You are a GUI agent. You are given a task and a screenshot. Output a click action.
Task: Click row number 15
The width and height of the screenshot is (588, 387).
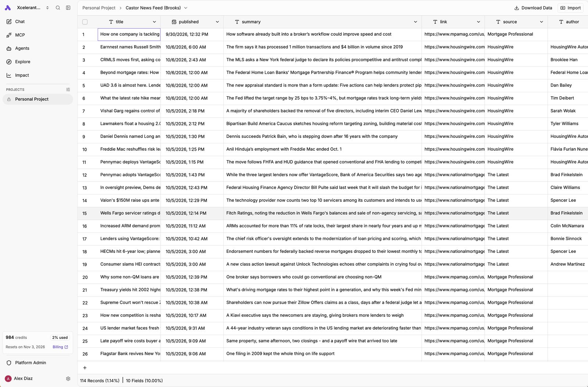[85, 214]
